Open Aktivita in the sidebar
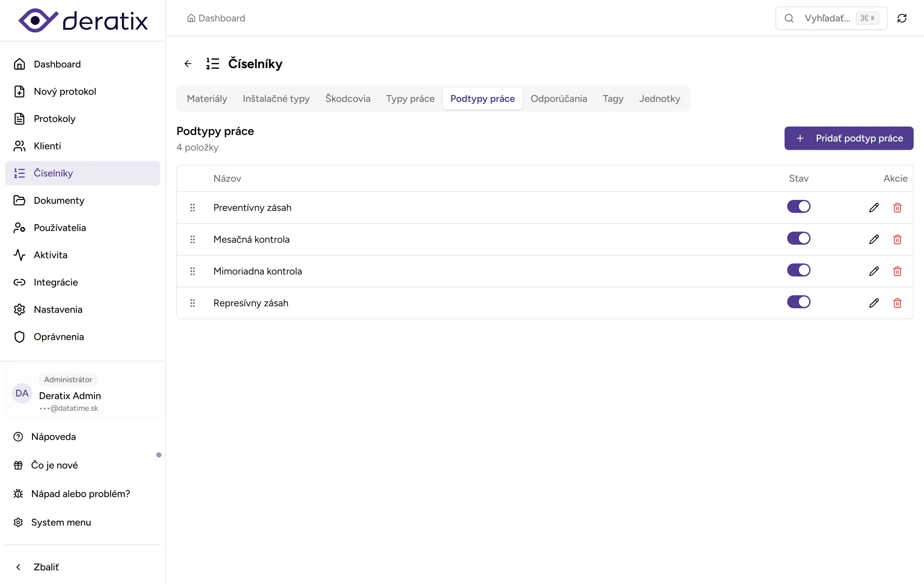Viewport: 924px width, 584px height. tap(50, 255)
